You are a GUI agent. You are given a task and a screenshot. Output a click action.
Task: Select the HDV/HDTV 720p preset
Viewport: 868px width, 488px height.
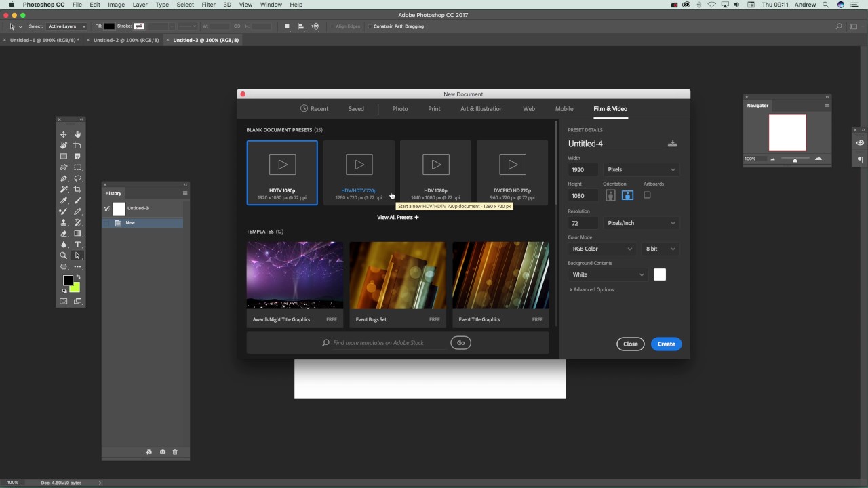tap(359, 172)
